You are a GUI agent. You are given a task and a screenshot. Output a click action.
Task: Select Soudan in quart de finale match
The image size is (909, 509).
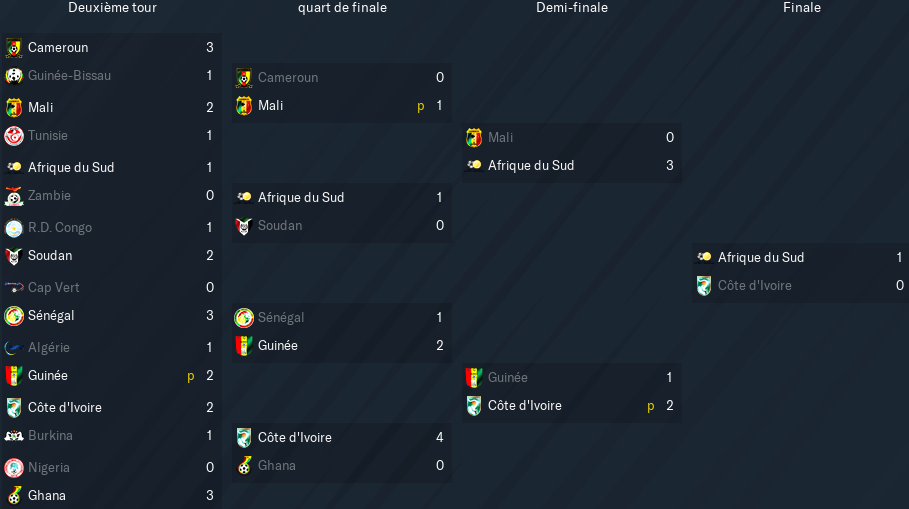279,226
